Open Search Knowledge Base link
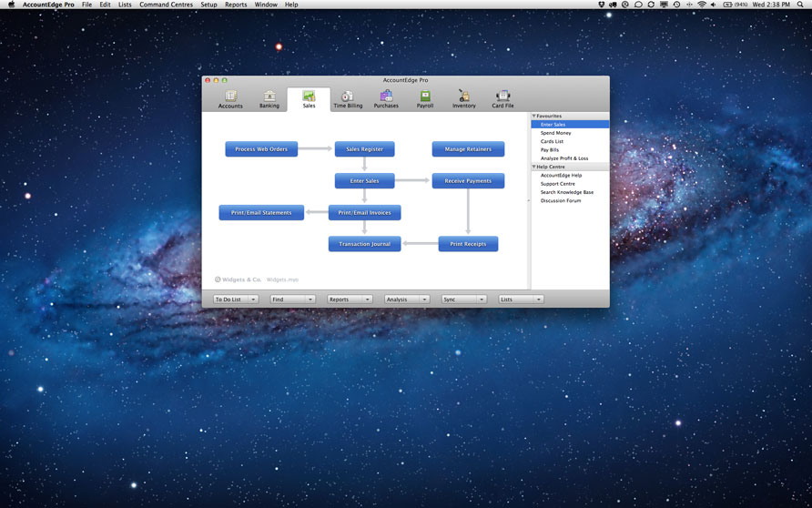Screen dimensions: 812x508 [567, 192]
